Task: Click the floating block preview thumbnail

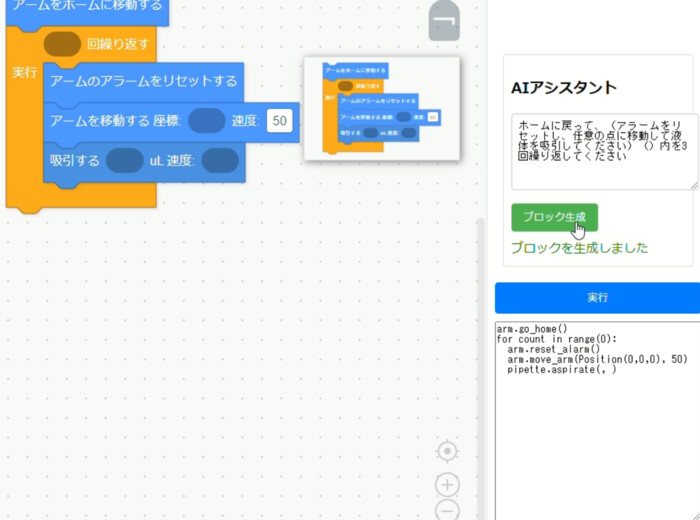Action: coord(381,108)
